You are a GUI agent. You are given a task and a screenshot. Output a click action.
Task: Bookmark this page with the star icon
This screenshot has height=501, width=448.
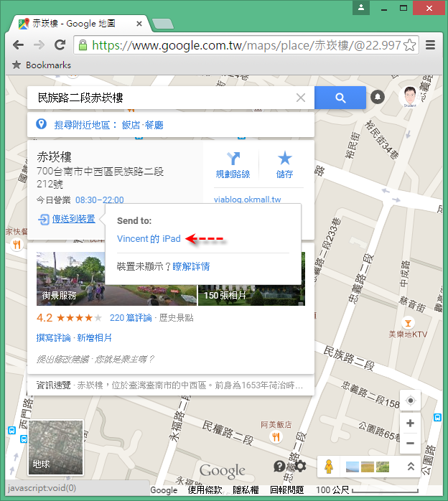pyautogui.click(x=410, y=45)
